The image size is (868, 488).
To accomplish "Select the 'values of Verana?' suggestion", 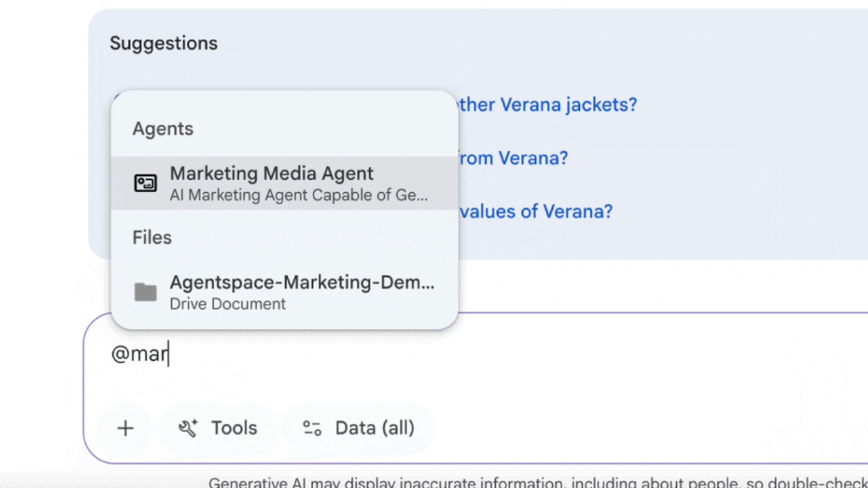I will pyautogui.click(x=536, y=211).
